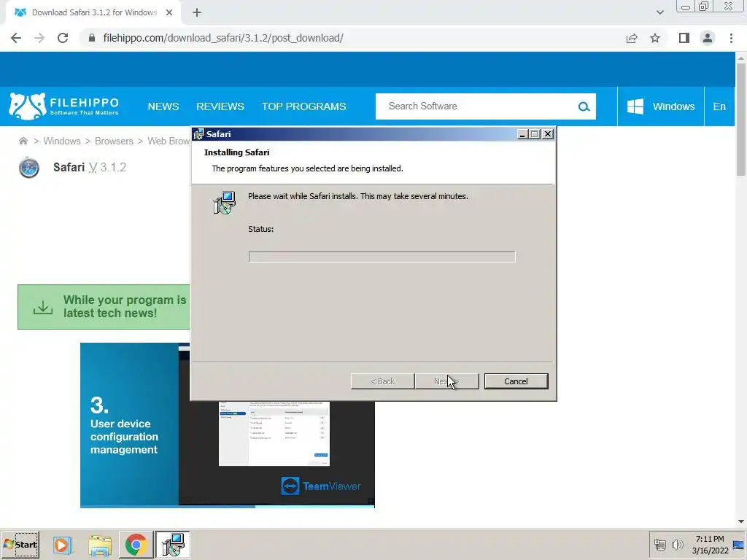Image resolution: width=747 pixels, height=560 pixels.
Task: Expand Chrome tab search chevron
Action: tap(659, 12)
